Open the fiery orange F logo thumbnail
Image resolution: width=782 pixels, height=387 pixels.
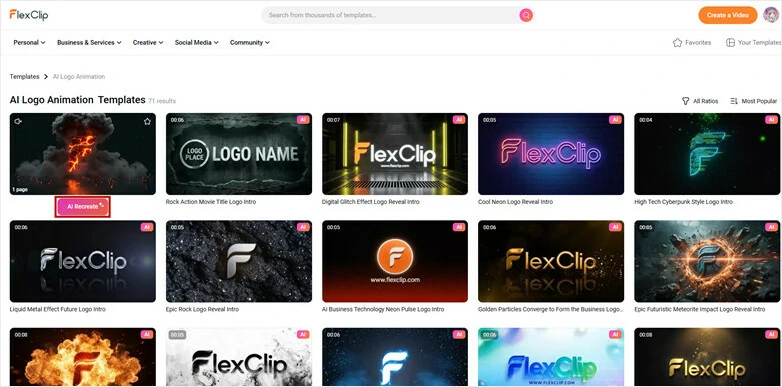83,357
